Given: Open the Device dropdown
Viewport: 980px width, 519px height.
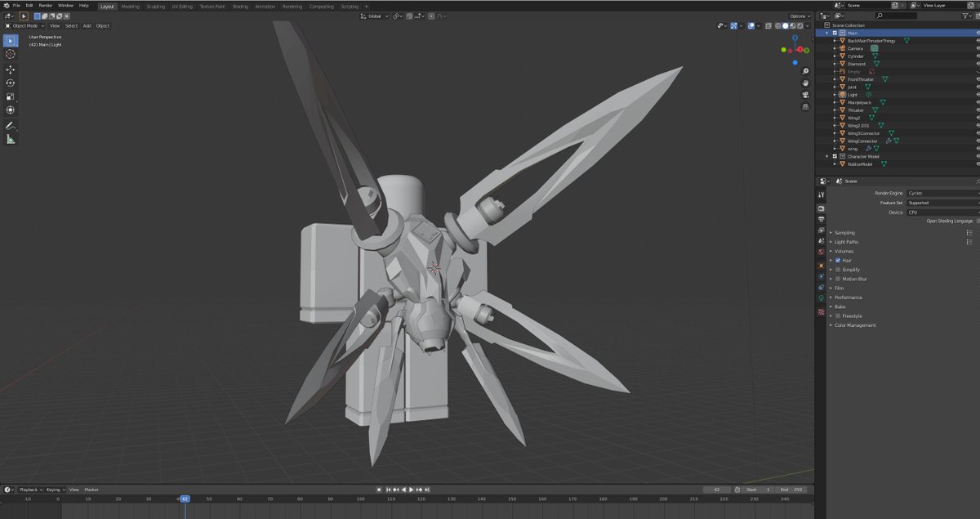Looking at the screenshot, I should point(943,213).
